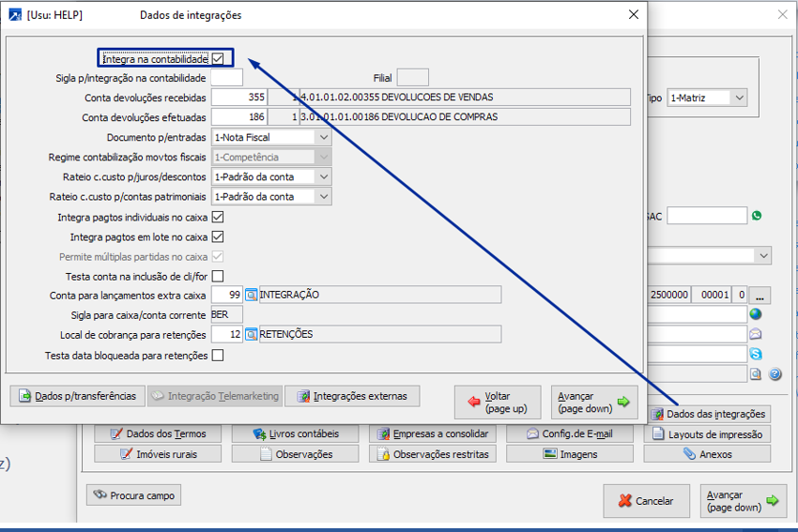Open Documento p/entradas dropdown
This screenshot has height=532, width=798.
click(x=324, y=137)
